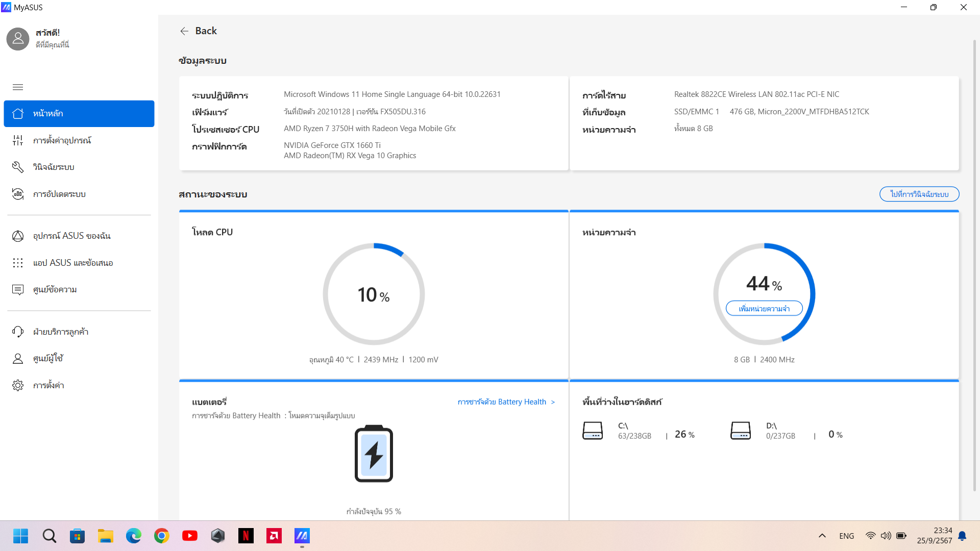Click the D:\ drive icon
Screen dimensions: 980x551
[x=741, y=431]
